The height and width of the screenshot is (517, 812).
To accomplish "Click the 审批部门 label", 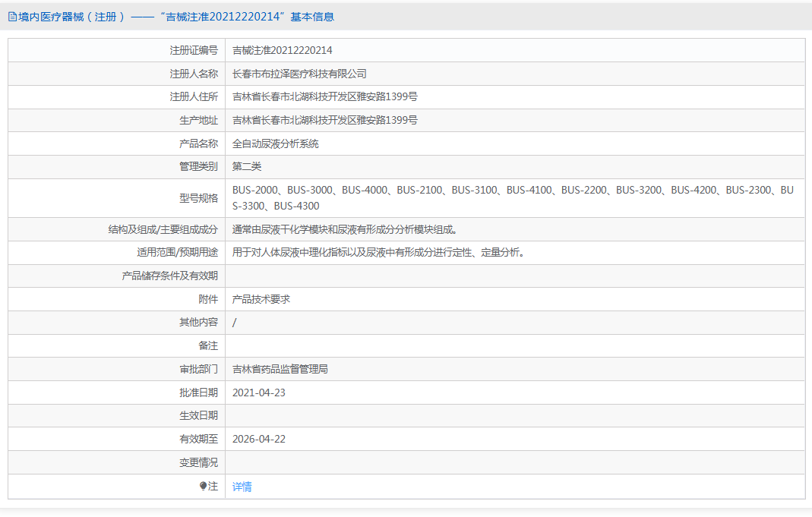I will [x=198, y=370].
